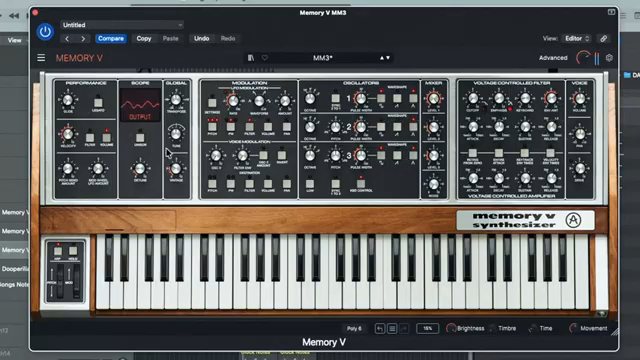The width and height of the screenshot is (640, 360).
Task: Open the View Editor dropdown
Action: click(577, 38)
